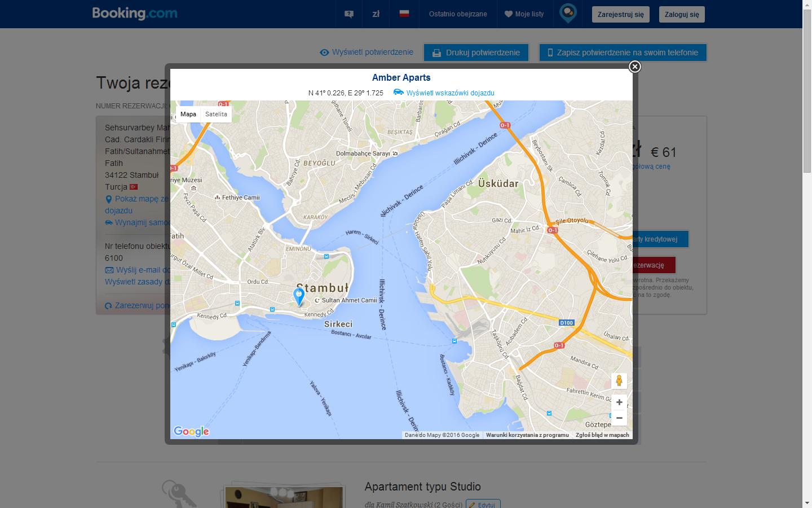Click Wyświetl potwierdzenie link
812x508 pixels.
tap(367, 52)
